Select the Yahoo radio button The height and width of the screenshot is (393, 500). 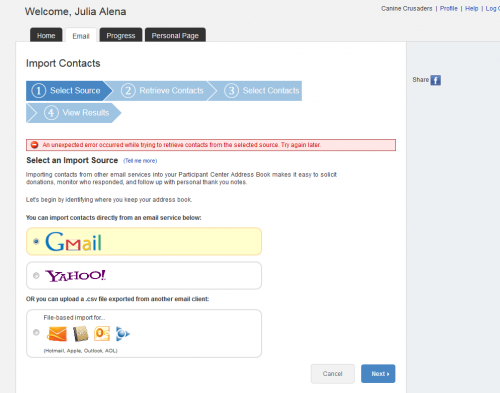(x=36, y=276)
